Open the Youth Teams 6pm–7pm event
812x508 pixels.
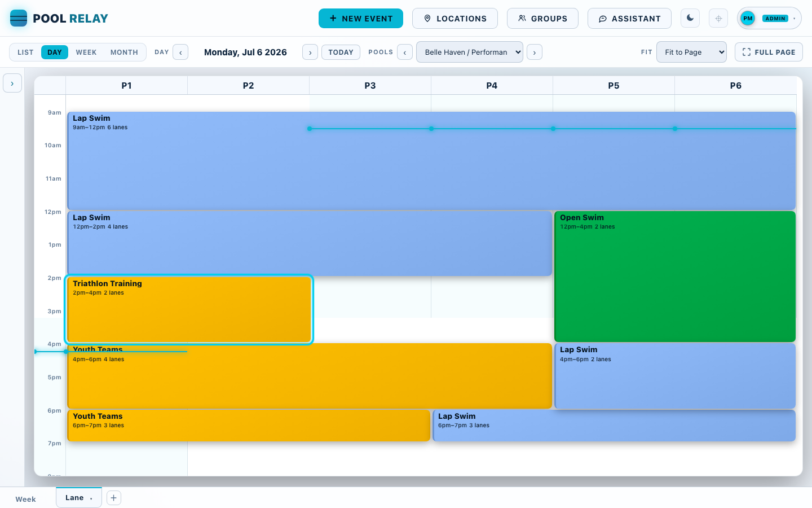coord(249,426)
